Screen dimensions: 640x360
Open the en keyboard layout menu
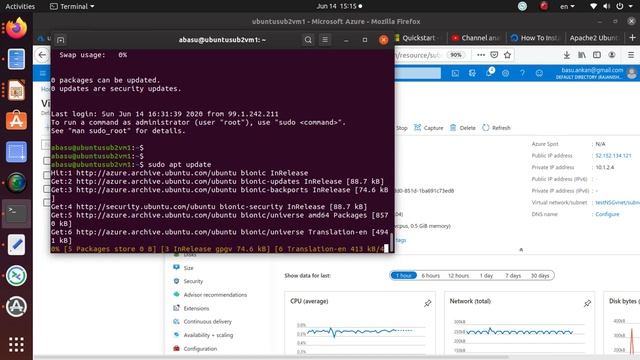pos(567,6)
